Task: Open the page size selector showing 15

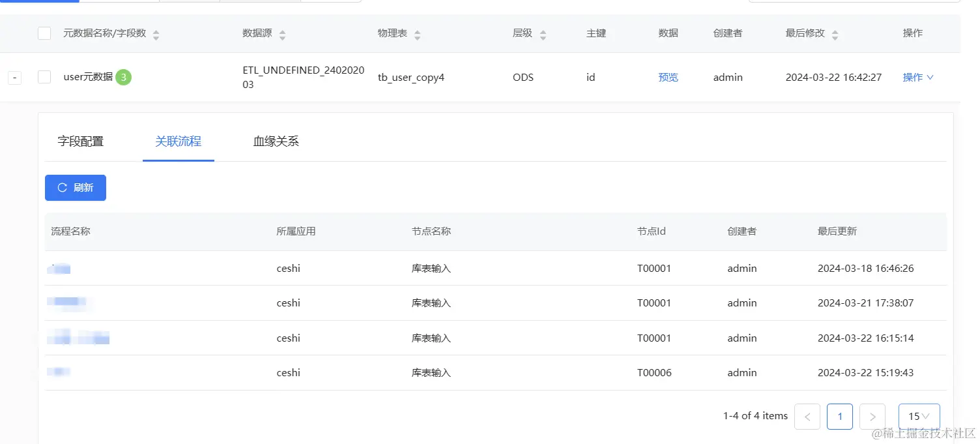Action: point(919,416)
